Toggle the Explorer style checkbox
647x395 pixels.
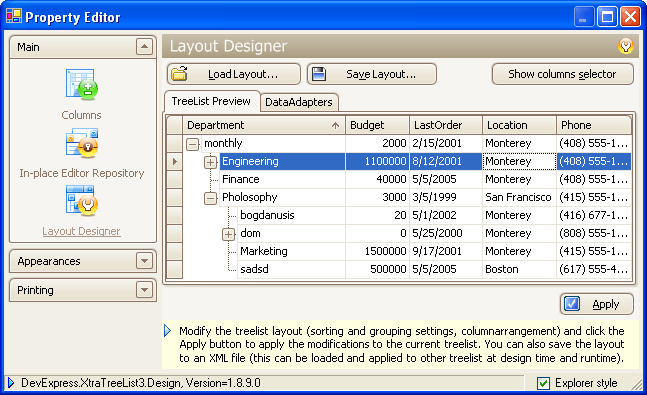tap(543, 383)
